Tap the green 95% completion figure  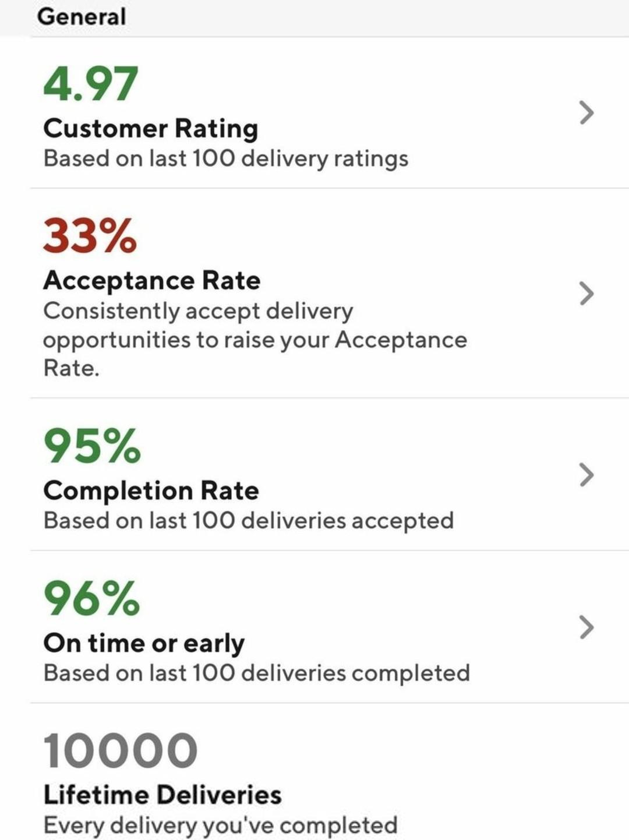92,446
